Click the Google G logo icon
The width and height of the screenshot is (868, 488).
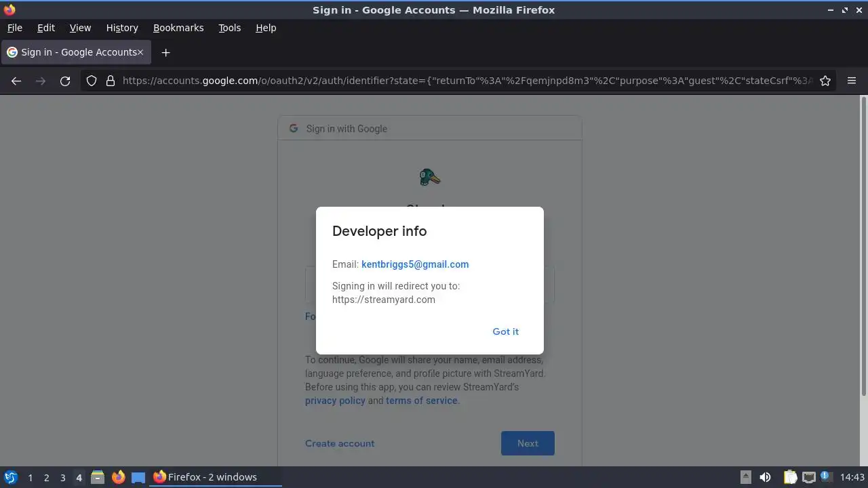pyautogui.click(x=294, y=128)
